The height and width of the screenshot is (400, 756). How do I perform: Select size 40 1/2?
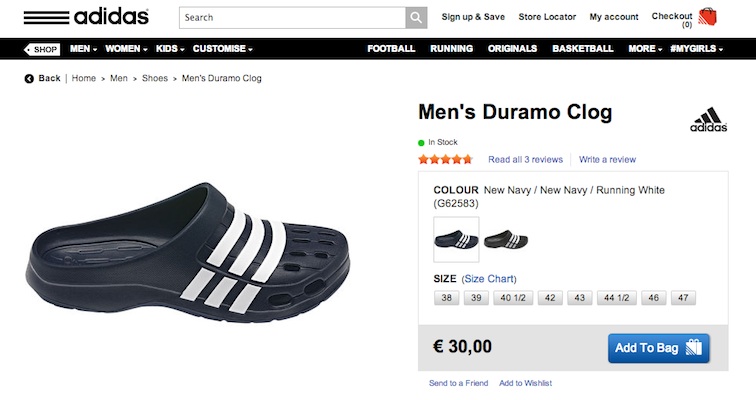[x=513, y=298]
